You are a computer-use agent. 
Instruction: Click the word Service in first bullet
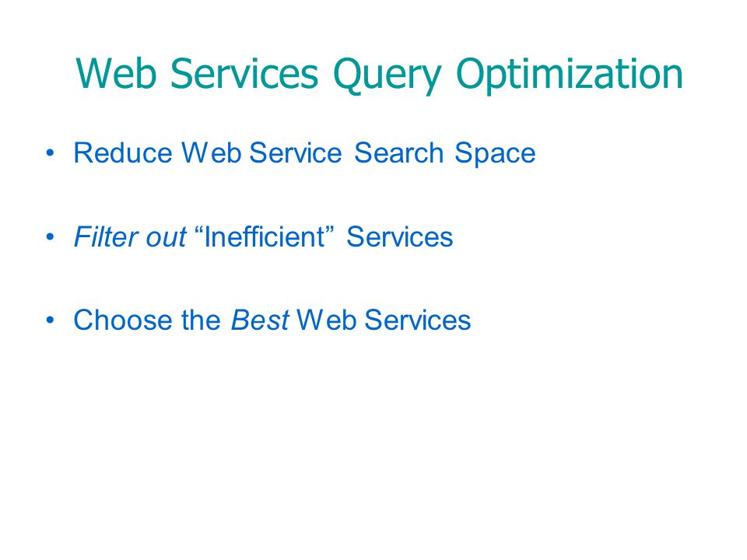point(296,153)
